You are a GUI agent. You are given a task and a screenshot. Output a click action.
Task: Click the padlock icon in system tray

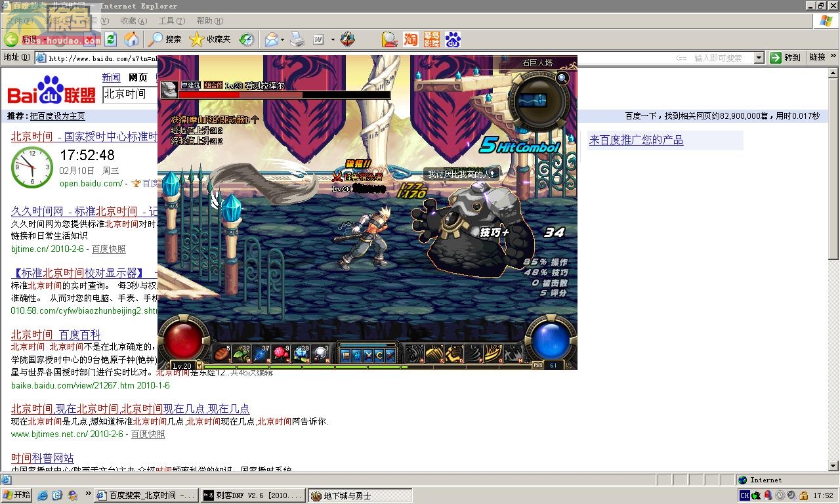pyautogui.click(x=803, y=495)
